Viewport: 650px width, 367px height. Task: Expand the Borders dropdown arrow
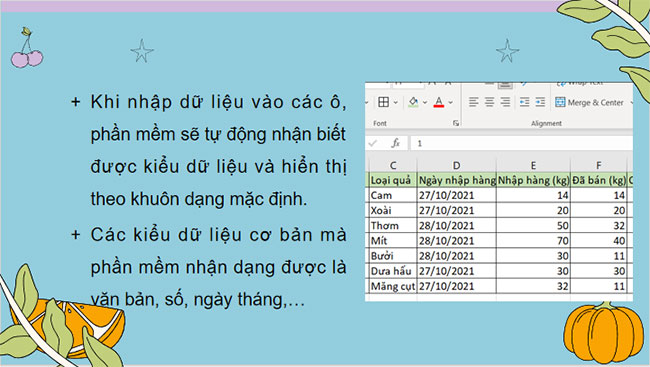click(396, 102)
